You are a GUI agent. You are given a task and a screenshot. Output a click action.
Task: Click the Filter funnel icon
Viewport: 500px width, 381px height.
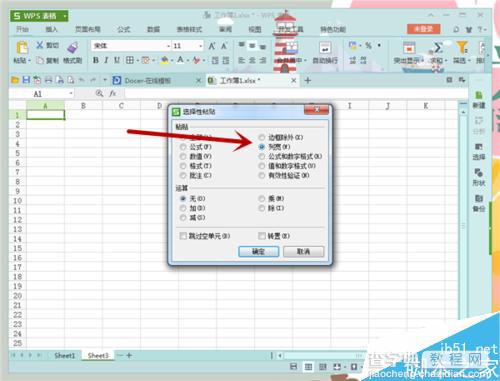pyautogui.click(x=462, y=47)
